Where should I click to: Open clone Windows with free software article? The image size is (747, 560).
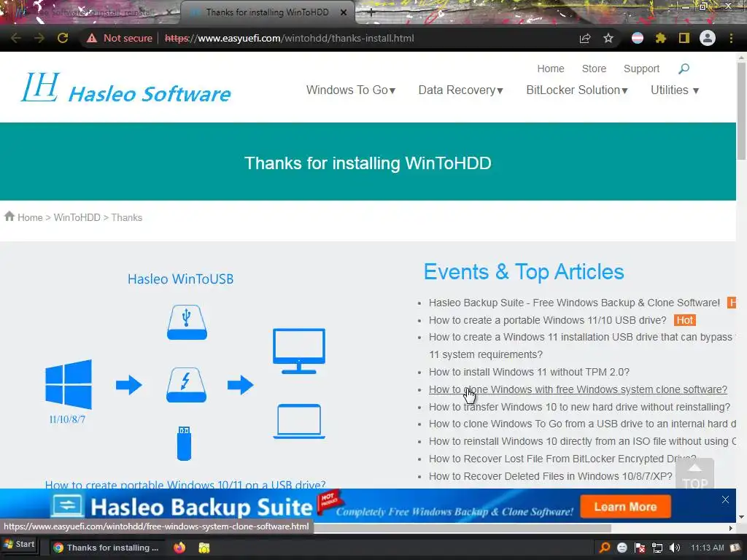(578, 389)
